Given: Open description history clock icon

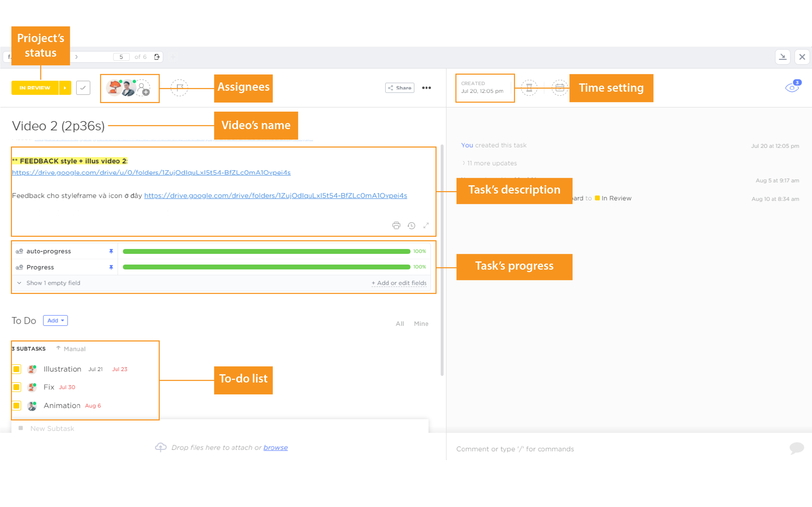Looking at the screenshot, I should tap(411, 225).
